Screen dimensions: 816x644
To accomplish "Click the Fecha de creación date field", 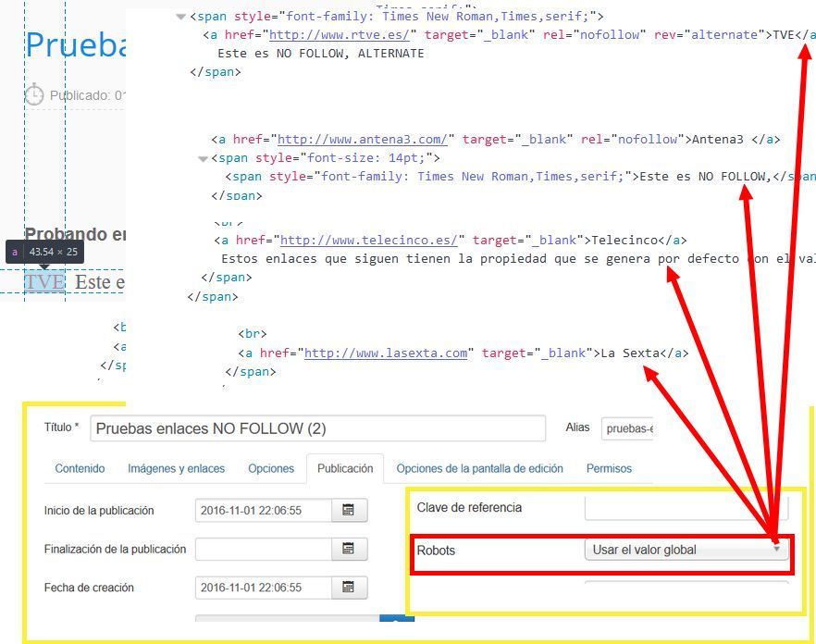I will coord(264,588).
